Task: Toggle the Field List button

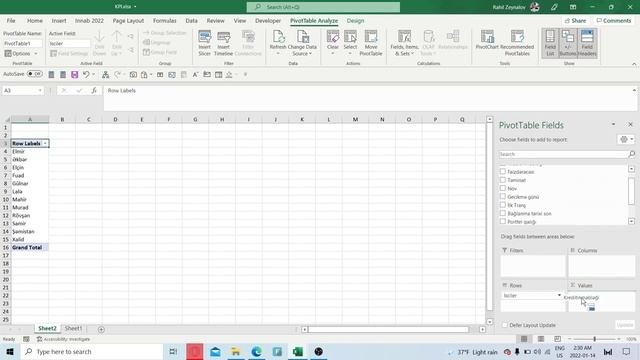Action: point(550,43)
